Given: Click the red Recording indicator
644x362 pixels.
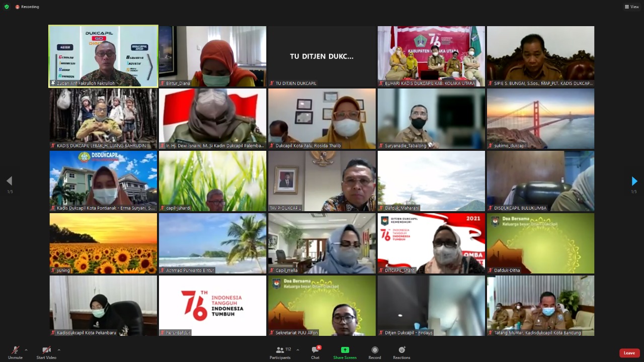Looking at the screenshot, I should [x=27, y=7].
